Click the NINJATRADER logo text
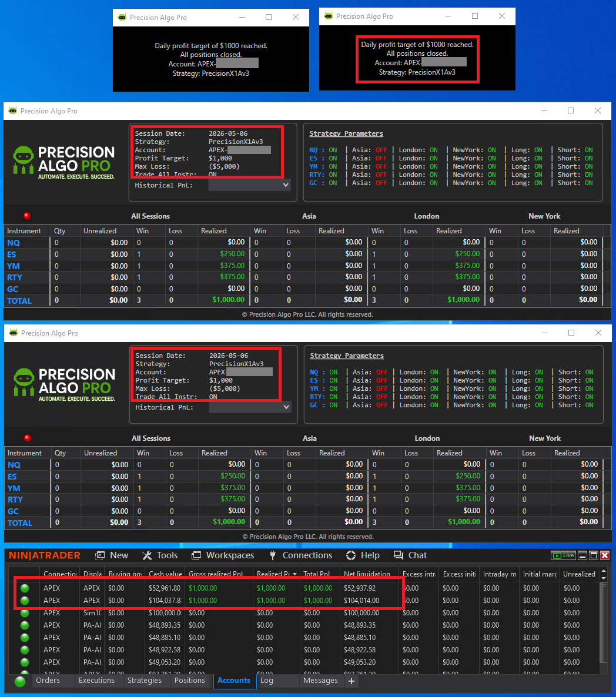The image size is (616, 697). point(45,555)
